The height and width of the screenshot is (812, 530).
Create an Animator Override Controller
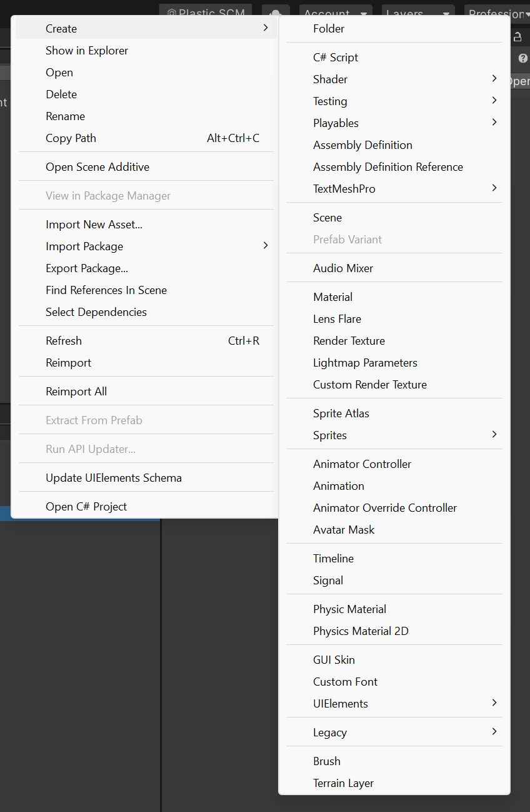point(394,508)
